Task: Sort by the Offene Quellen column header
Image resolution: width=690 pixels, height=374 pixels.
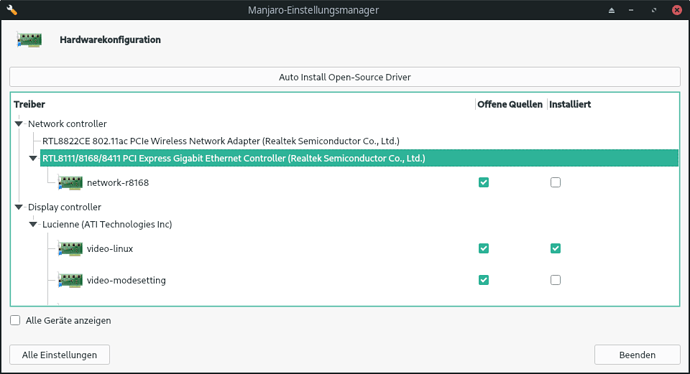Action: pyautogui.click(x=510, y=104)
